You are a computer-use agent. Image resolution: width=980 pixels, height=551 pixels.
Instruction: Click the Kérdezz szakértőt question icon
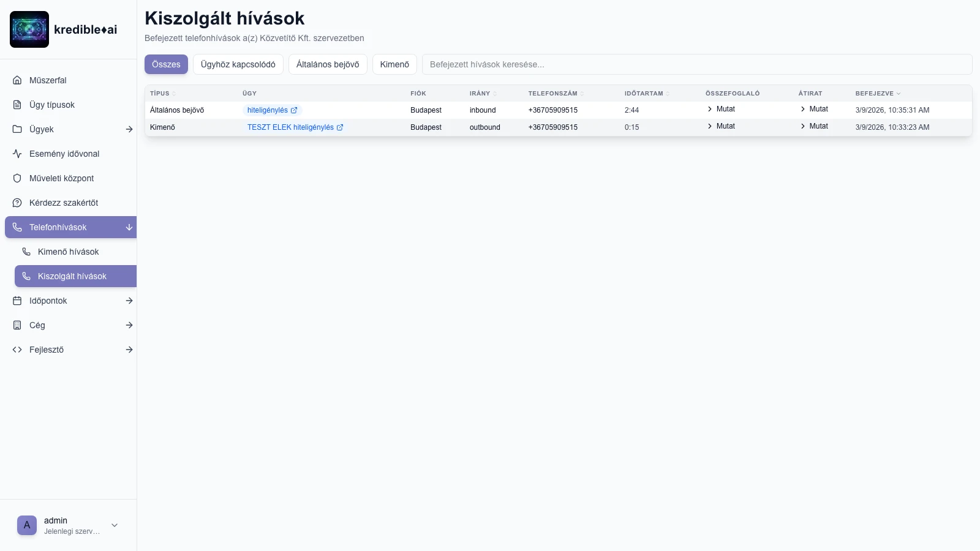17,203
